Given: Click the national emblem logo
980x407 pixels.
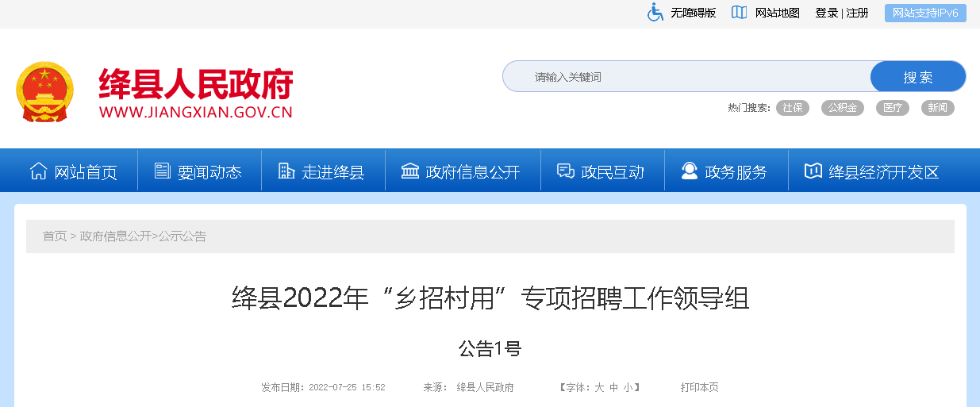Looking at the screenshot, I should coord(44,92).
